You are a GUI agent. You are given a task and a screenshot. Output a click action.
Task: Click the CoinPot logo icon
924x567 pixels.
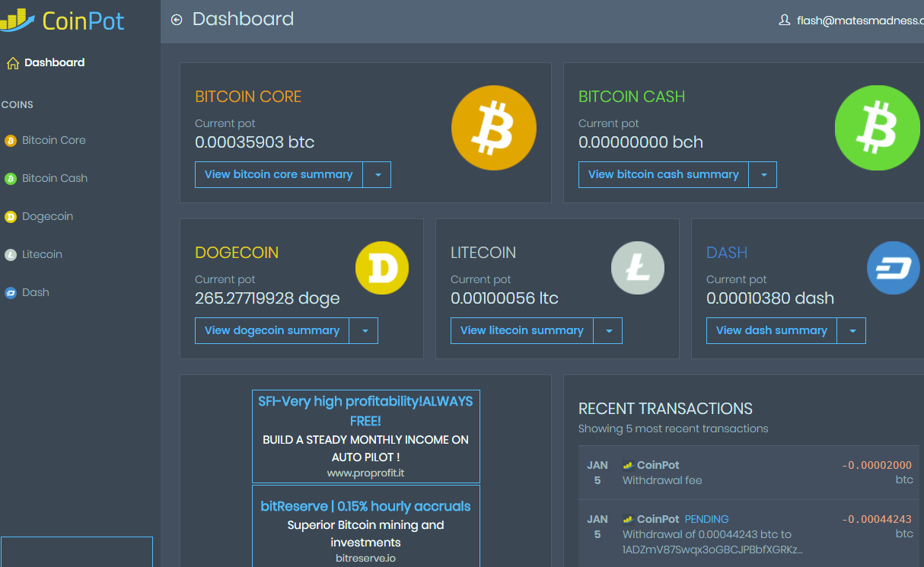15,21
